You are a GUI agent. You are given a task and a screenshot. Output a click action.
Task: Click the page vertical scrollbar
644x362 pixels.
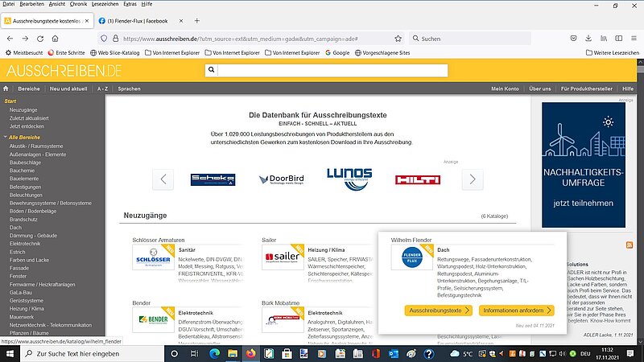(640, 202)
